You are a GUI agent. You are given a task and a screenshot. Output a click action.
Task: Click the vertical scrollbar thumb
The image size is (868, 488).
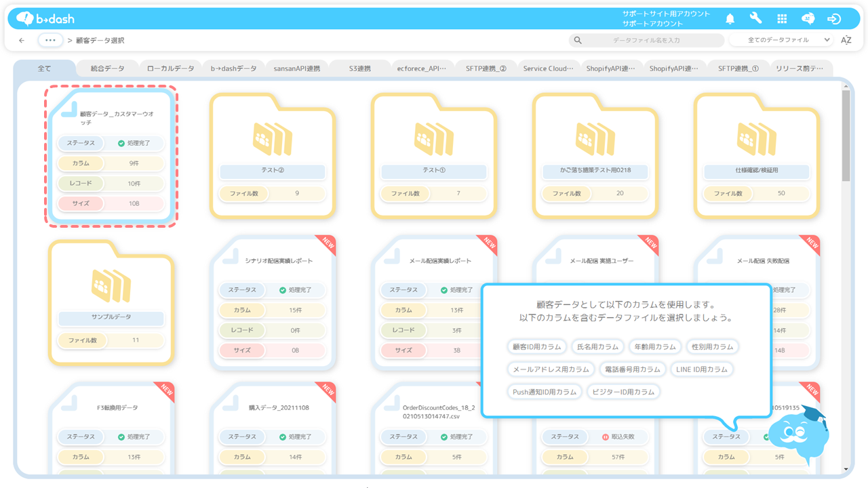[x=846, y=136]
